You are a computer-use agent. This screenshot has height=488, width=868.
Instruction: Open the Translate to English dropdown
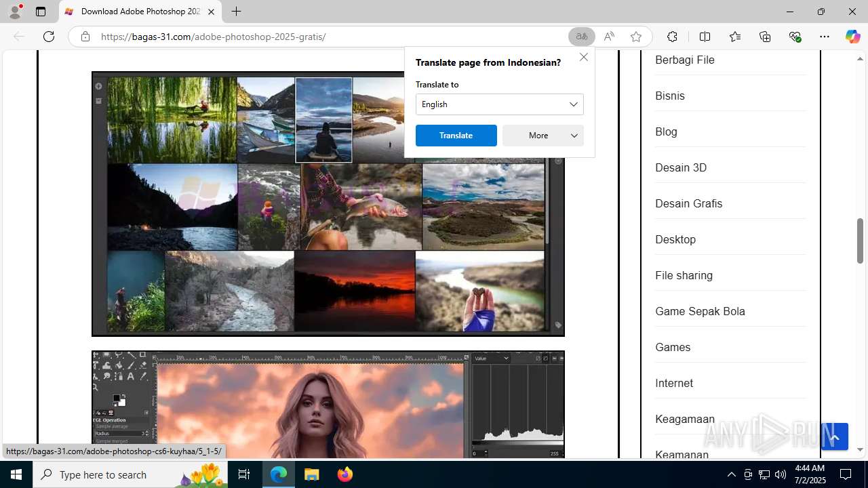coord(499,104)
